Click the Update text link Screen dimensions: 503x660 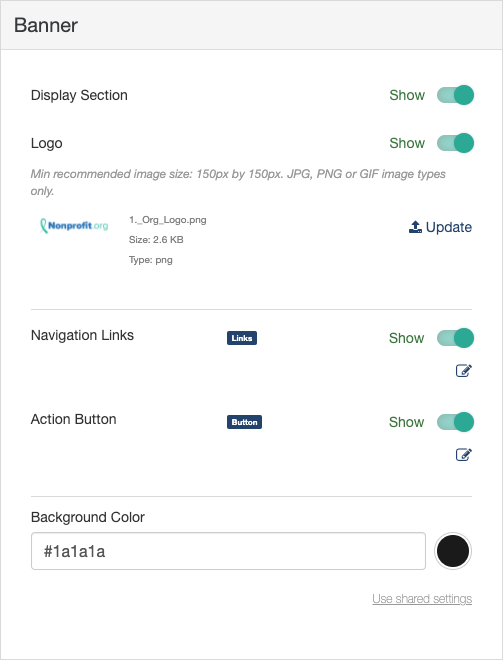coord(449,227)
